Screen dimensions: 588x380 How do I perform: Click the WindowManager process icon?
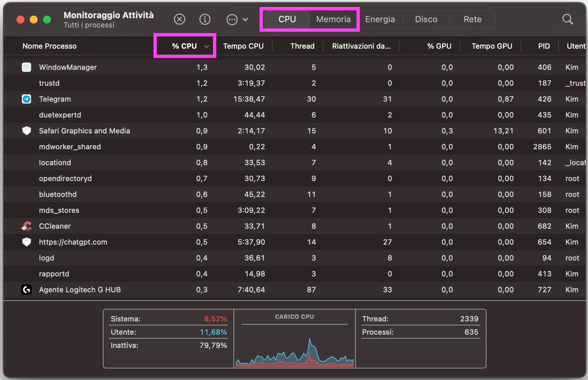26,67
